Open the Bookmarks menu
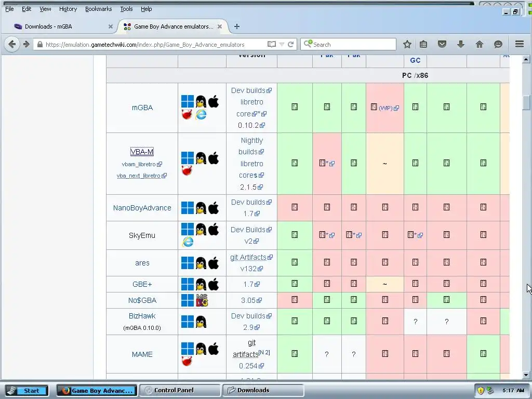The width and height of the screenshot is (532, 399). (98, 9)
